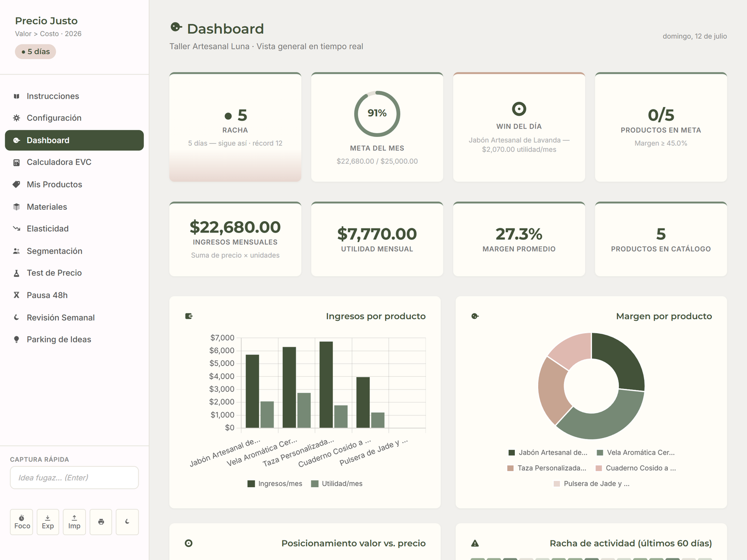Click the Captura Rápida section label
Image resolution: width=747 pixels, height=560 pixels.
(39, 459)
